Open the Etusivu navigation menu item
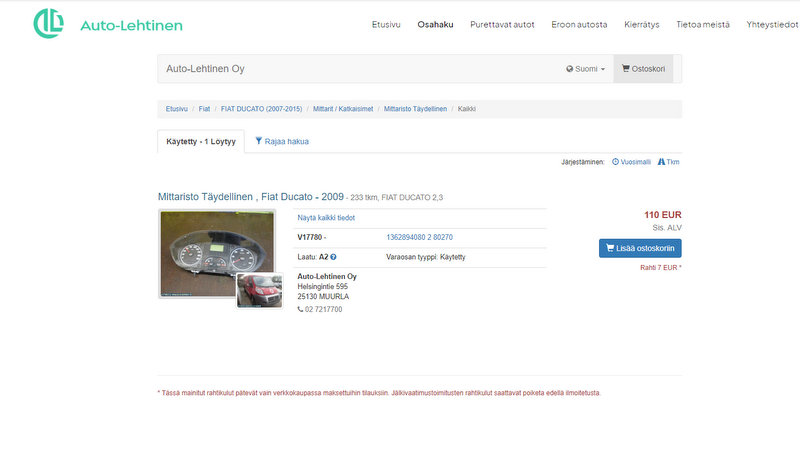This screenshot has height=473, width=800. point(386,24)
